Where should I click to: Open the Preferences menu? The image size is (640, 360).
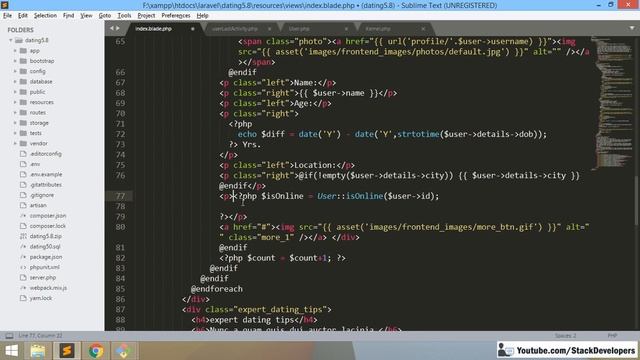[x=176, y=16]
